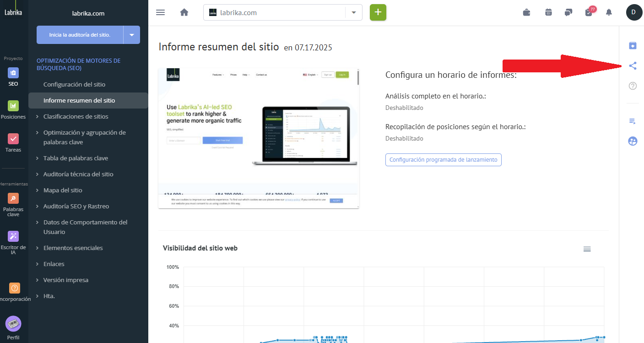Image resolution: width=644 pixels, height=343 pixels.
Task: Click Informe resumen del sitio page heading
Action: pos(219,47)
